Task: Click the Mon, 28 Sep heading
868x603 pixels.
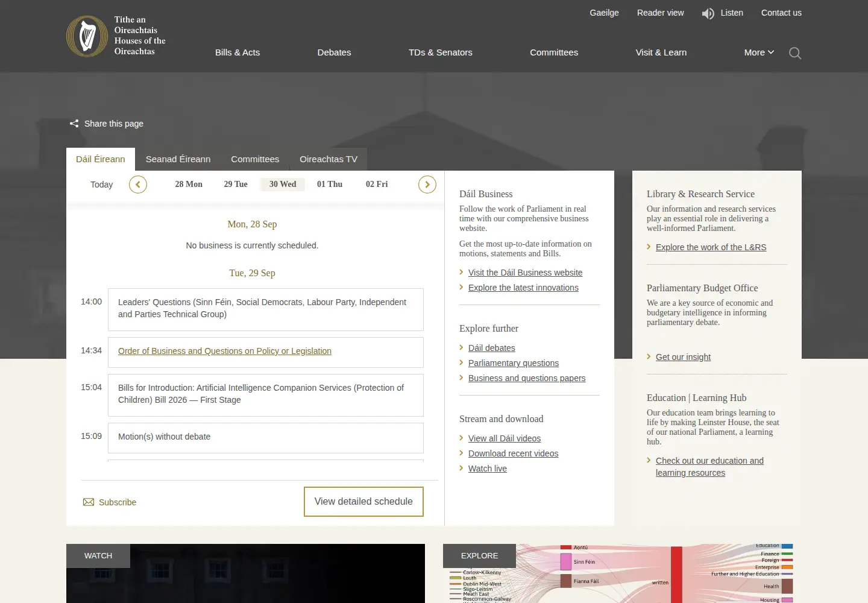Action: 252,224
